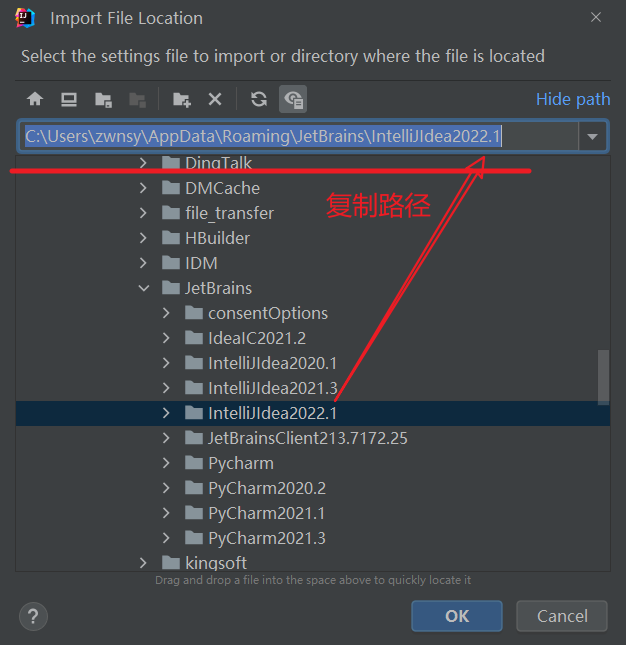
Task: Select the IdeaIC2021.2 folder
Action: 256,338
